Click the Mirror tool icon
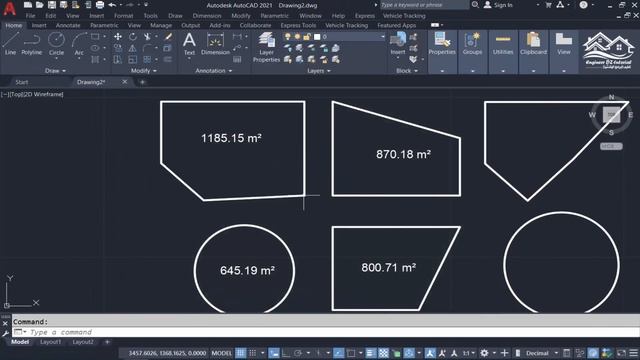This screenshot has height=360, width=640. coord(133,48)
